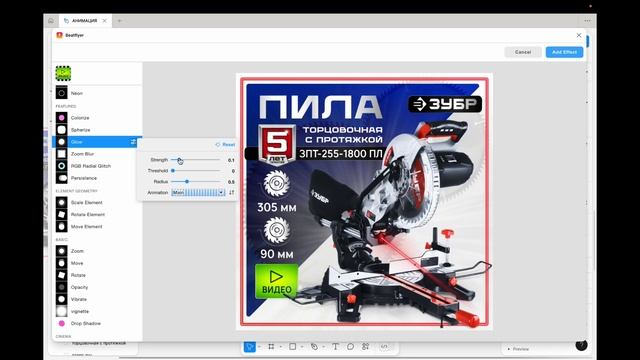Click the Threshold value 0
Image resolution: width=640 pixels, height=360 pixels.
click(x=233, y=171)
